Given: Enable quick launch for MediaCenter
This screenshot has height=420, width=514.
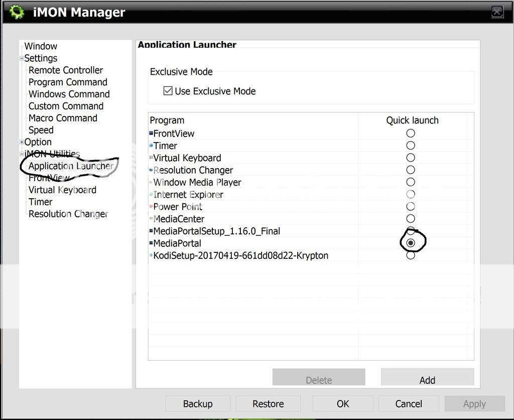Looking at the screenshot, I should [x=411, y=219].
